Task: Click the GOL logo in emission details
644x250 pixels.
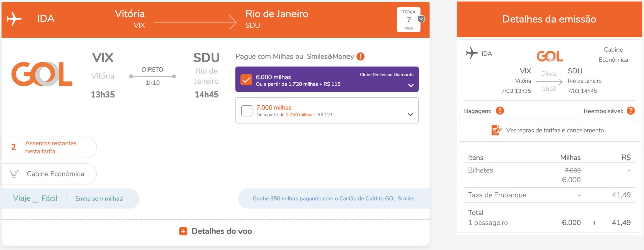Action: 549,56
